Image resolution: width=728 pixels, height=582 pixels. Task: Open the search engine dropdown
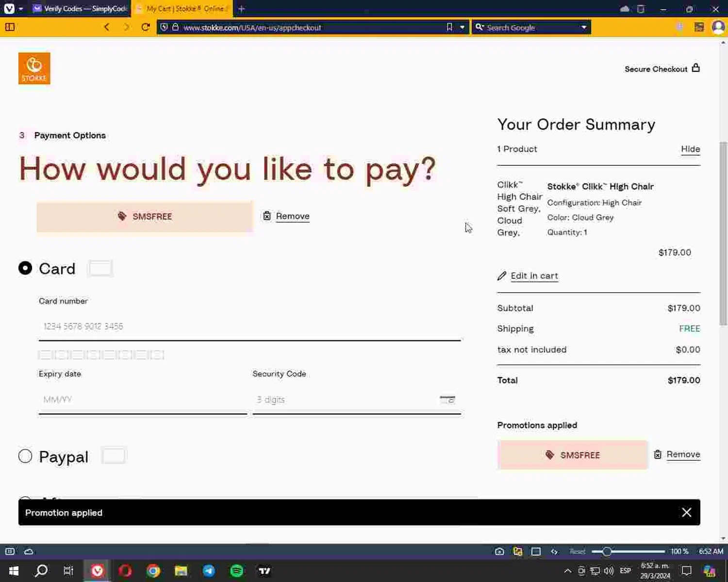tap(584, 27)
